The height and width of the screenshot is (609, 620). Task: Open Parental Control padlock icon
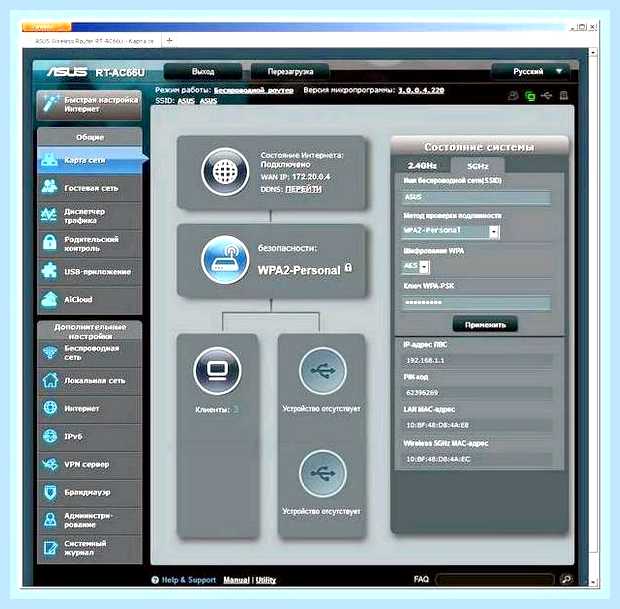point(50,243)
